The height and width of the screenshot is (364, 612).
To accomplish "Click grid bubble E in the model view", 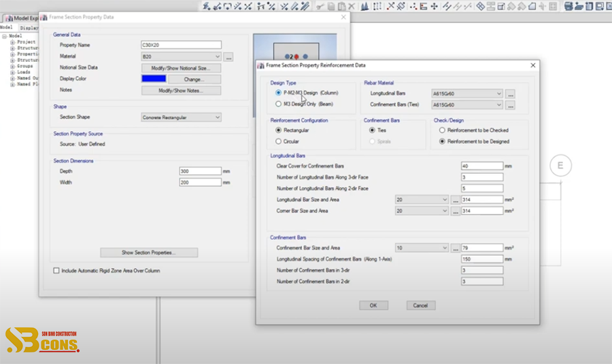I will (560, 166).
